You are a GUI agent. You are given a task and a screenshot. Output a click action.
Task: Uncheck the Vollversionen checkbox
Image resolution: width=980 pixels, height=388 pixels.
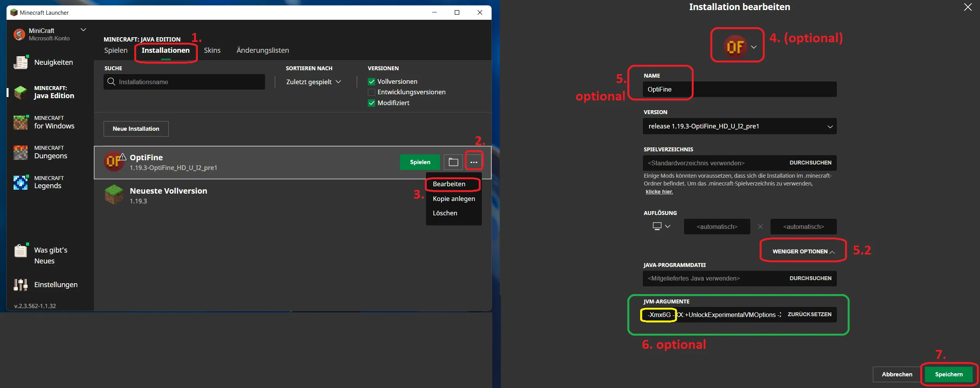tap(371, 82)
